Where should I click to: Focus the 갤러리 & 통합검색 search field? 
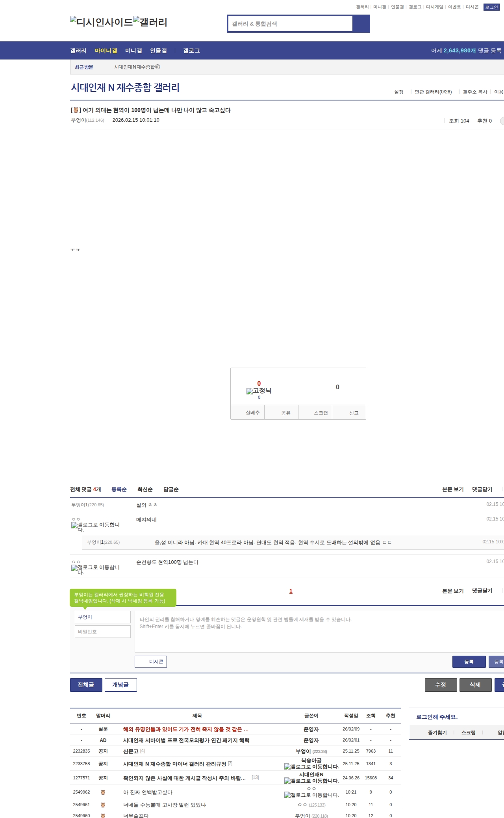pos(290,24)
